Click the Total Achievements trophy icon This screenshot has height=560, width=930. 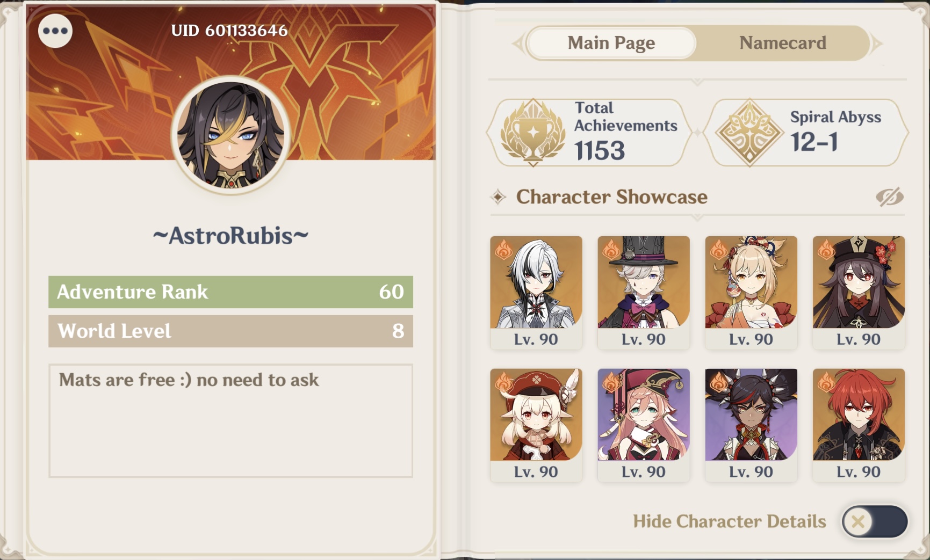533,133
